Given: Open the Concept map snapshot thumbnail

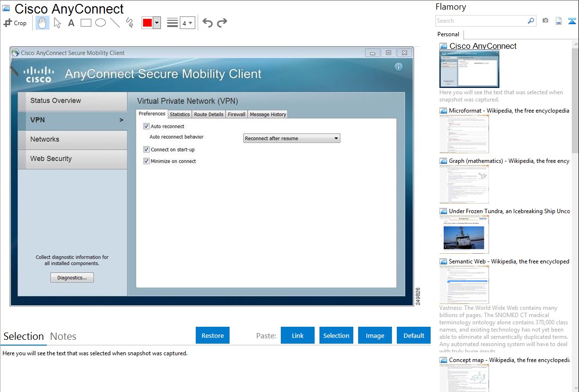Looking at the screenshot, I should [x=464, y=378].
